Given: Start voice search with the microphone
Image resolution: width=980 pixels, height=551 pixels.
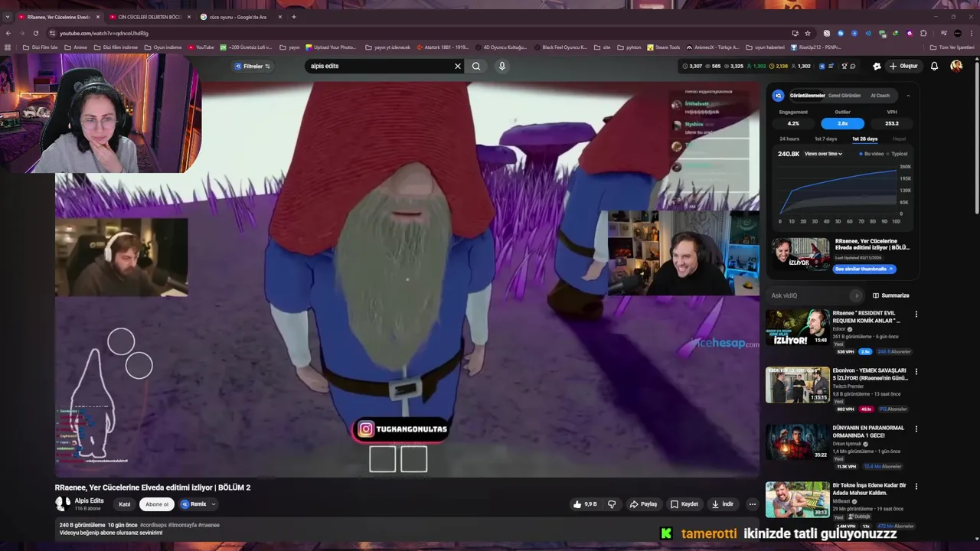Looking at the screenshot, I should [502, 66].
